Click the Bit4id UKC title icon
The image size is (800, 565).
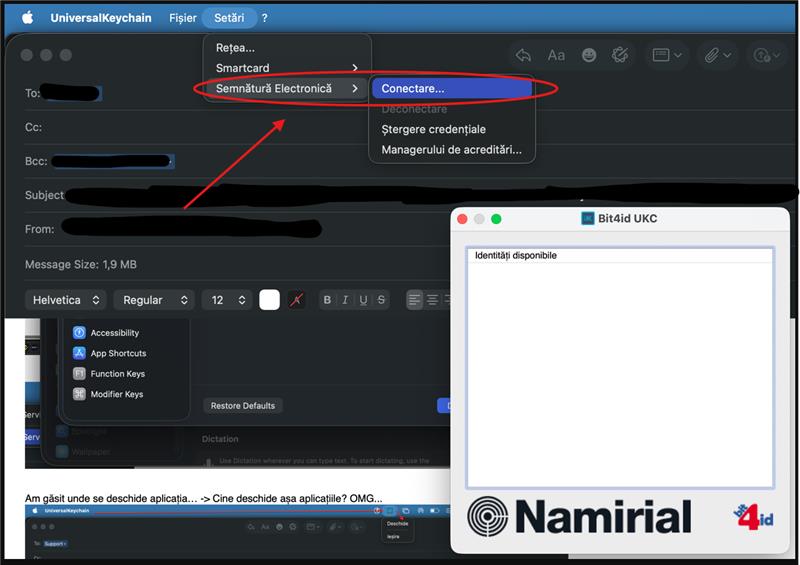tap(588, 218)
